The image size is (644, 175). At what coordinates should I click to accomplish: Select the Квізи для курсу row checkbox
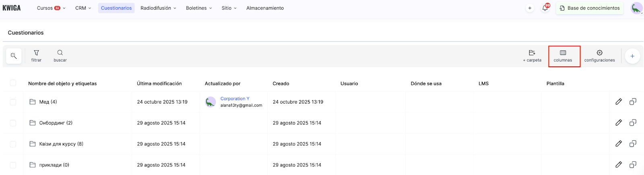click(13, 144)
